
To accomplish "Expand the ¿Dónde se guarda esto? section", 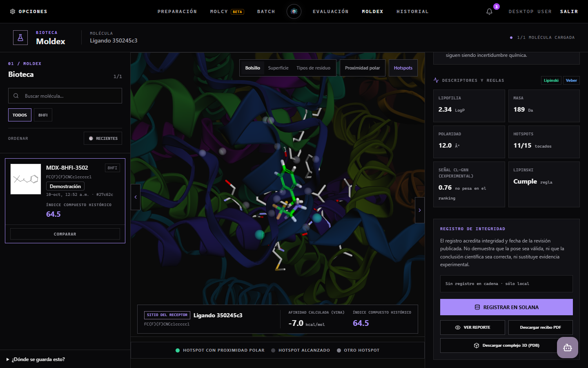I will [x=36, y=359].
